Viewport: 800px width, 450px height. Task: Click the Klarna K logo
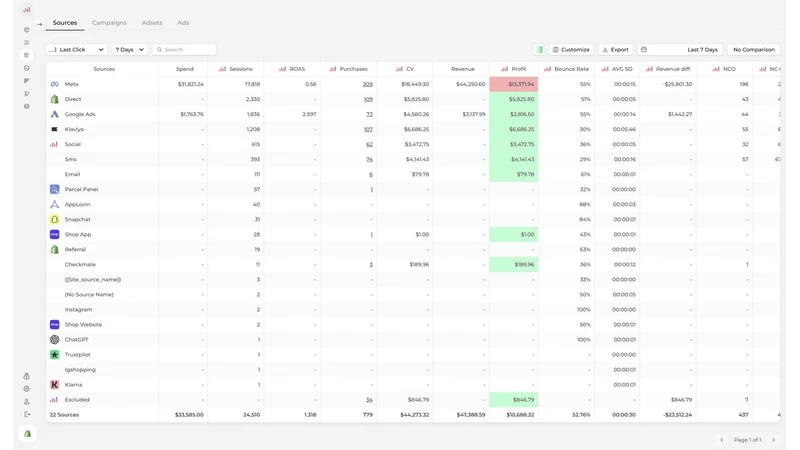pyautogui.click(x=55, y=385)
